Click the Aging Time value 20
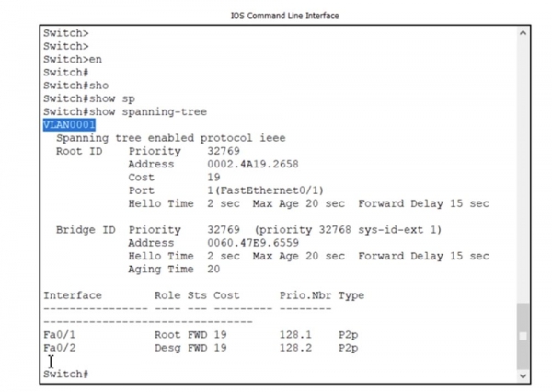This screenshot has height=392, width=552. (x=213, y=270)
